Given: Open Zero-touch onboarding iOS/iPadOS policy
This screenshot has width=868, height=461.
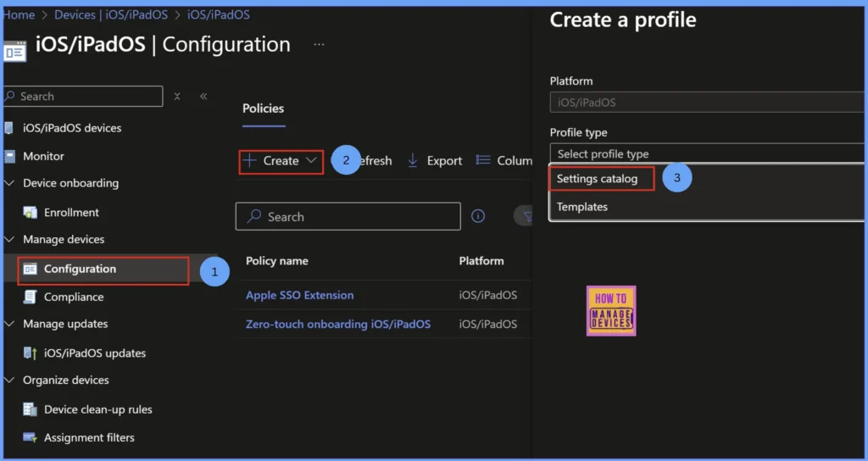Looking at the screenshot, I should coord(338,325).
